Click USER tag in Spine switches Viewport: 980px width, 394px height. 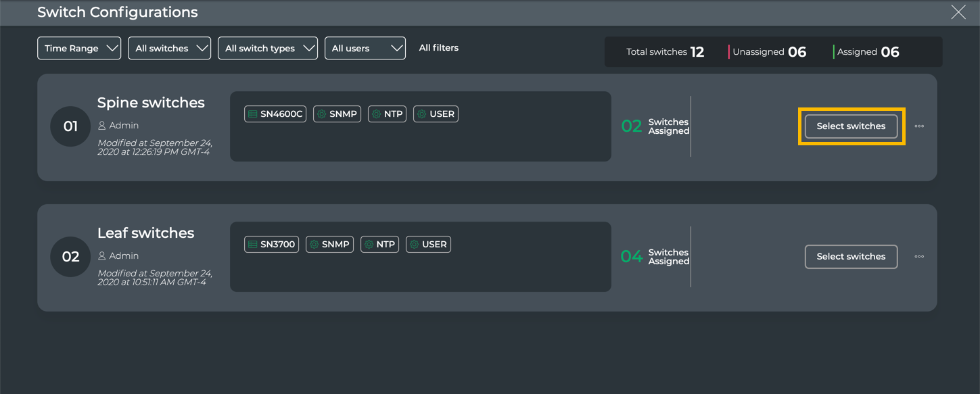(436, 114)
